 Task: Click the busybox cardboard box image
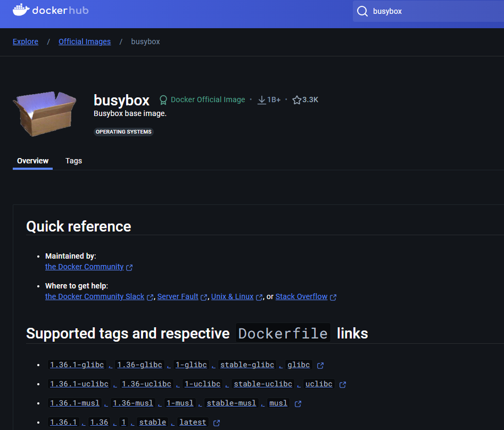(x=44, y=114)
